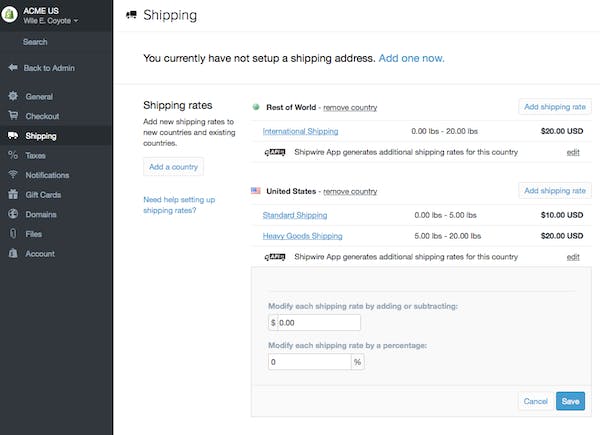
Task: Click the Back to Admin arrow icon
Action: pos(12,68)
